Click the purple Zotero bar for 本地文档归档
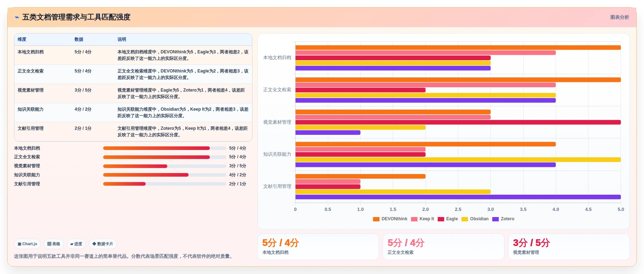The width and height of the screenshot is (644, 274). [x=393, y=68]
